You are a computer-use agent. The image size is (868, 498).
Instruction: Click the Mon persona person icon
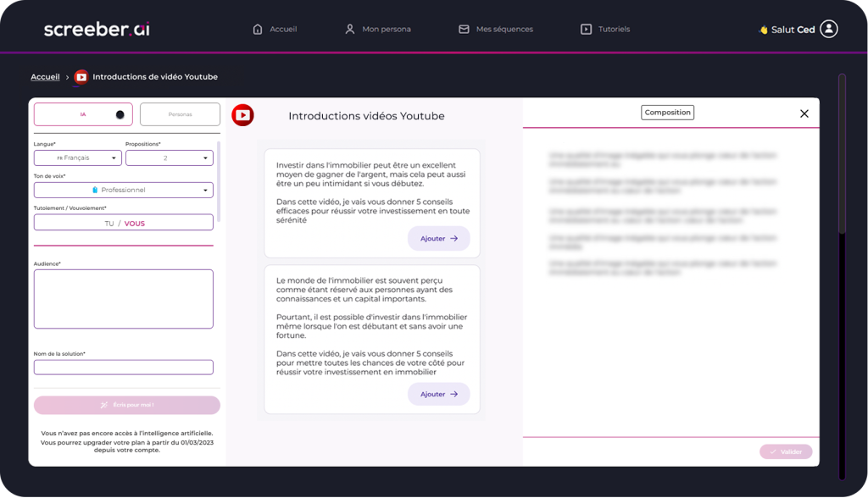tap(349, 29)
